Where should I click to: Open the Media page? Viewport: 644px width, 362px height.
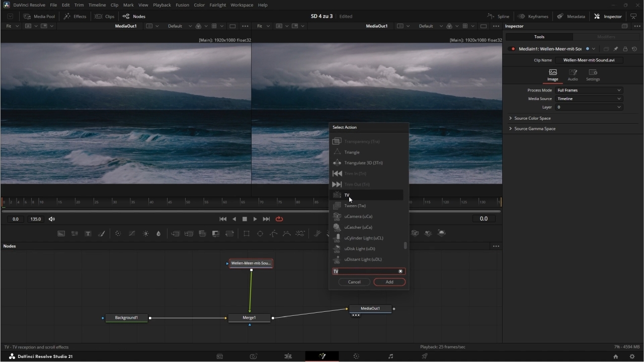(x=219, y=356)
